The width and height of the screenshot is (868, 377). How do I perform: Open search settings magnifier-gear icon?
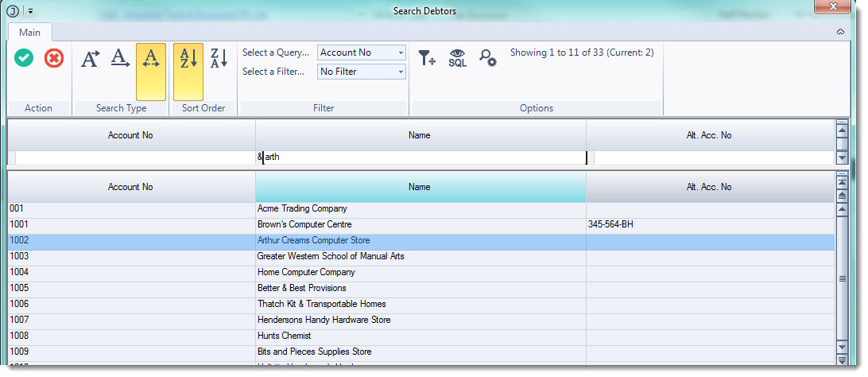[x=488, y=57]
